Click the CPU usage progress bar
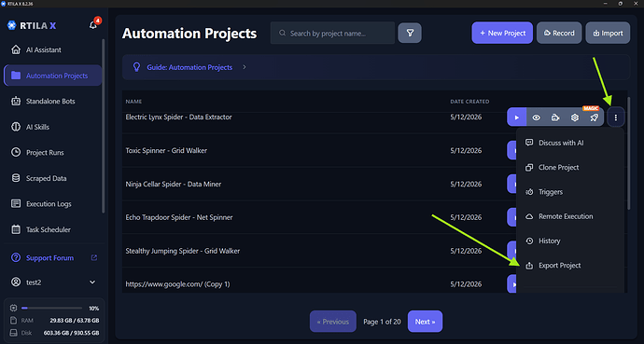Screen dimensions: 644x344 (51, 308)
